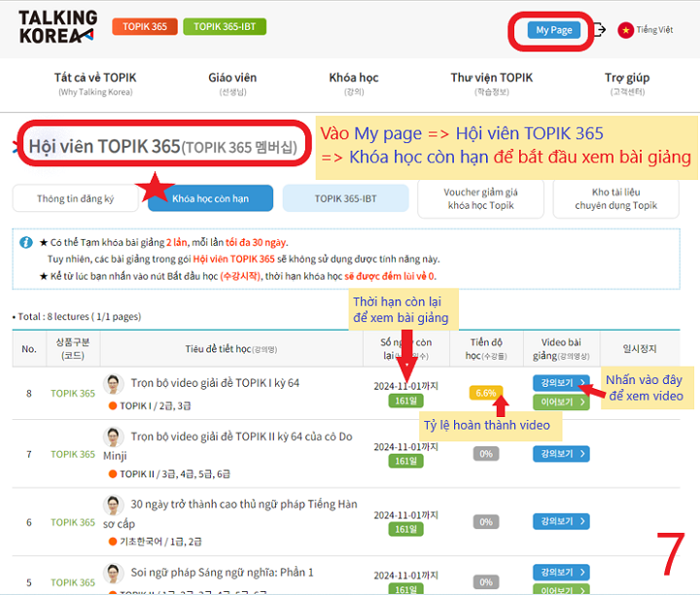Open Soi ngữ pháp Sáng ngữ nghĩa: Phần 1

[222, 573]
